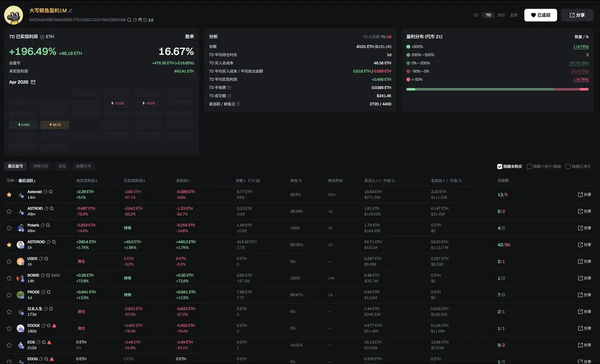
Task: Search the 以太人生 token via its magnifier icon
Action: 51,308
